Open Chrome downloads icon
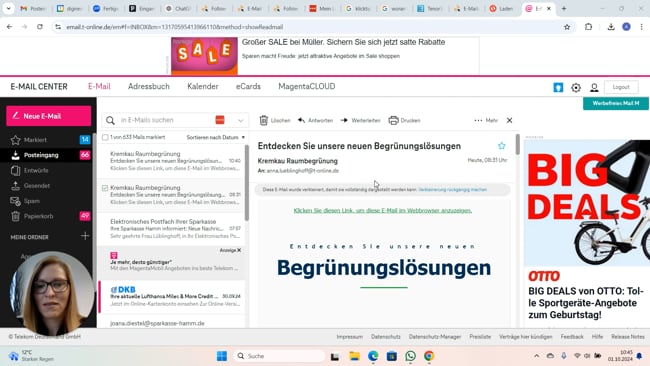This screenshot has height=366, width=650. tap(611, 27)
